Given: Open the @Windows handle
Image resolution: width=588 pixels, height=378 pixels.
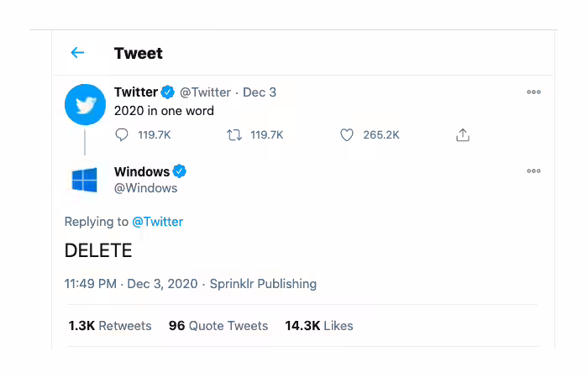Looking at the screenshot, I should [145, 188].
